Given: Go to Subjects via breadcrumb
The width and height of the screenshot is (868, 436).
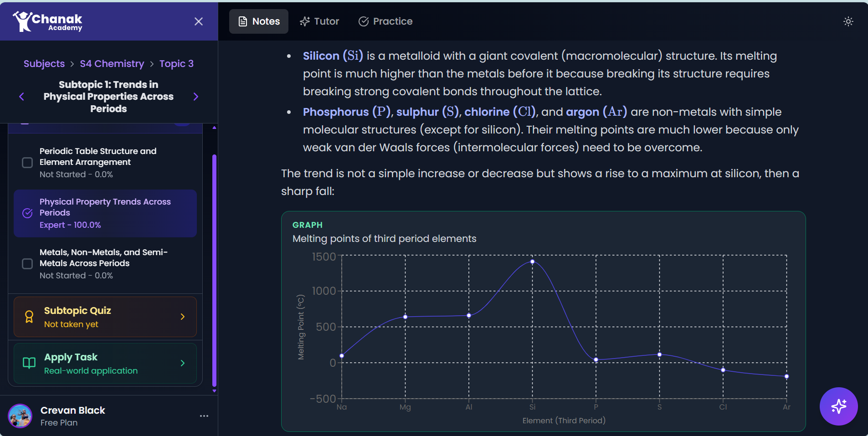Looking at the screenshot, I should [44, 63].
